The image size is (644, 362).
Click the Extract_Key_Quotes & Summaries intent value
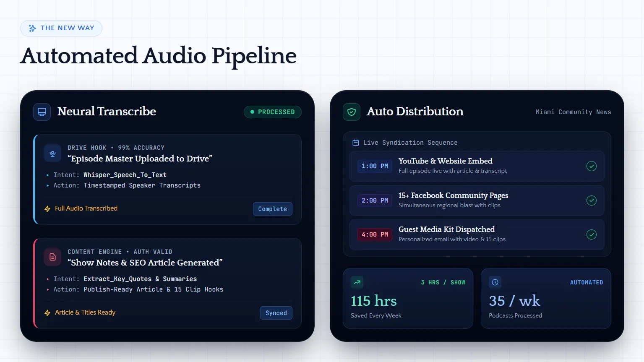click(140, 279)
